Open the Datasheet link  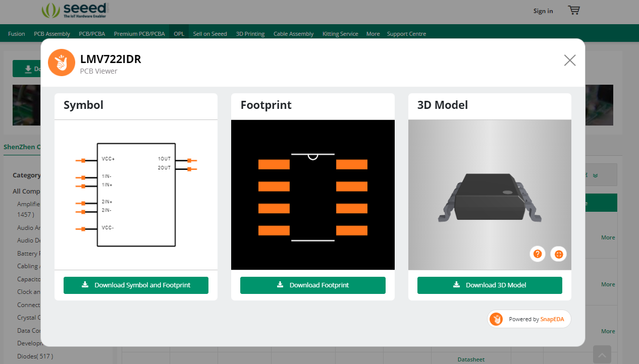click(471, 359)
